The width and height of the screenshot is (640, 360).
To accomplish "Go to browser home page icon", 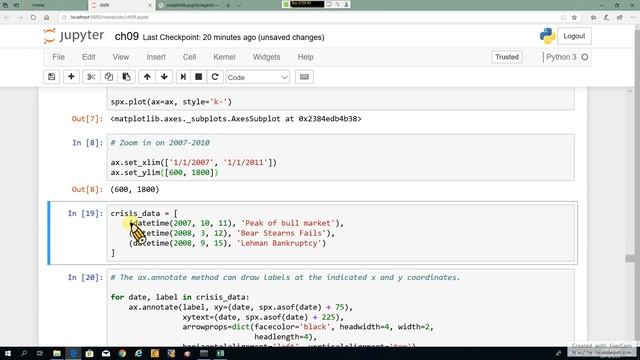I will click(47, 17).
